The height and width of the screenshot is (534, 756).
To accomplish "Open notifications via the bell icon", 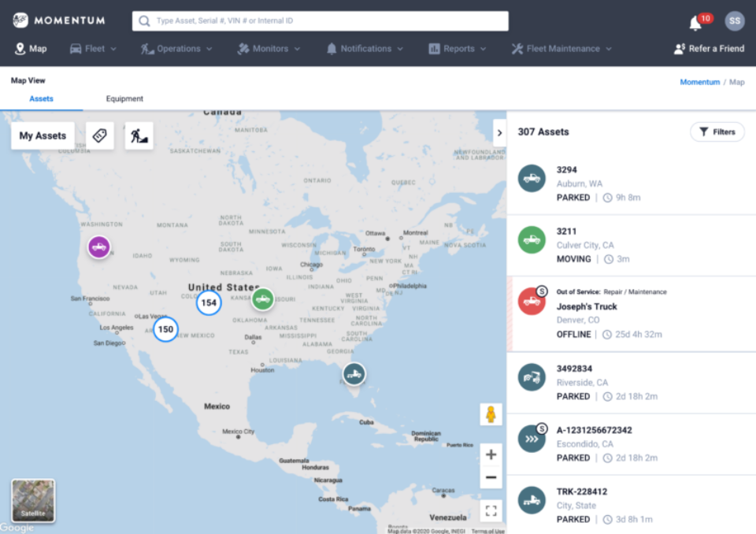I will pos(695,20).
